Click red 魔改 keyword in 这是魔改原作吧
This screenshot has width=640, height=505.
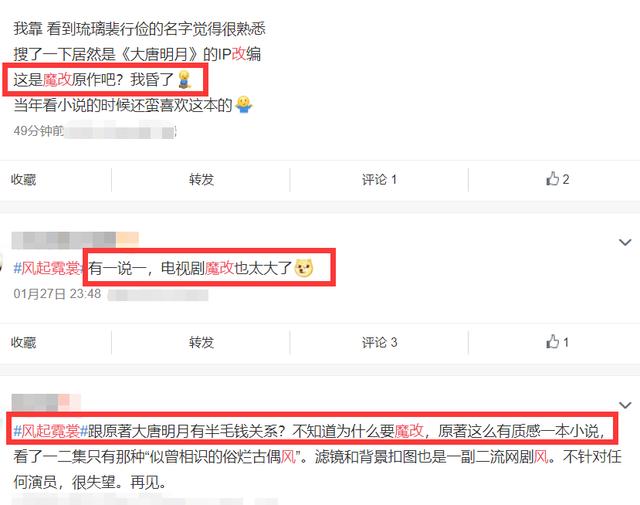[57, 79]
